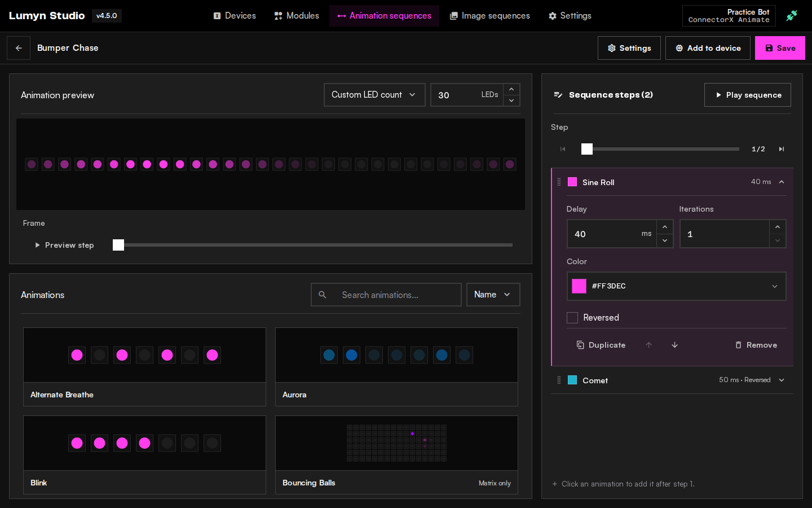Save the Bumper Chase sequence
Image resolution: width=812 pixels, height=508 pixels.
[x=780, y=48]
